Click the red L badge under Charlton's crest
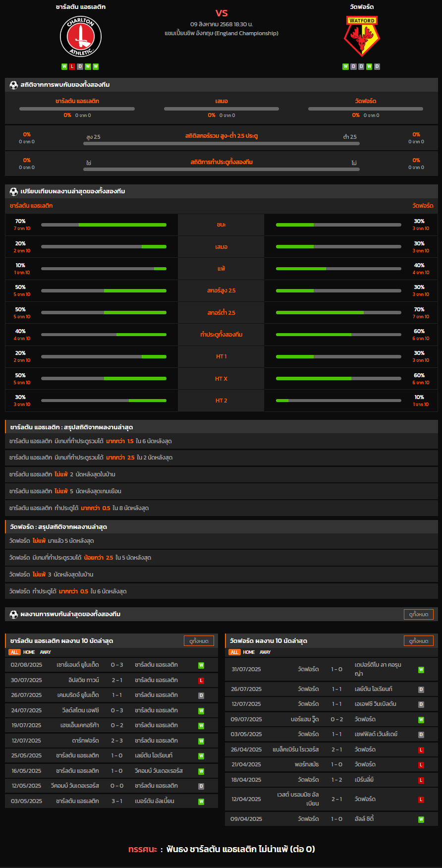442x868 pixels. click(72, 66)
